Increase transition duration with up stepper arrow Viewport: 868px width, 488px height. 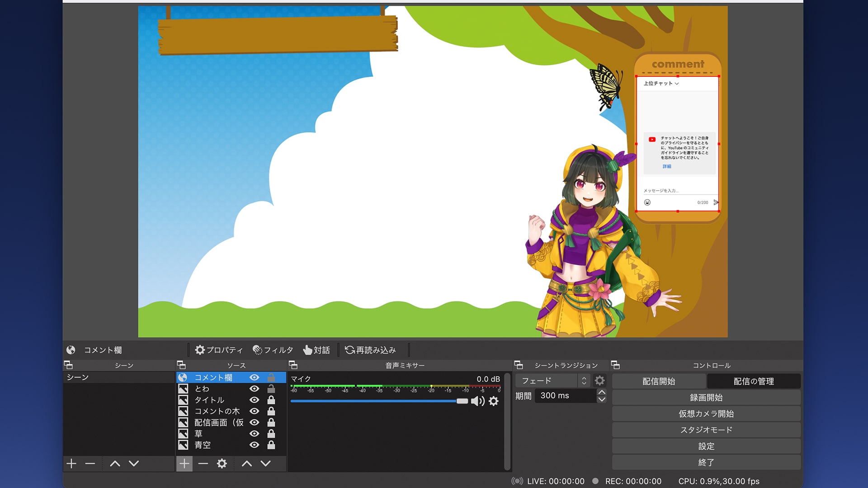[602, 392]
